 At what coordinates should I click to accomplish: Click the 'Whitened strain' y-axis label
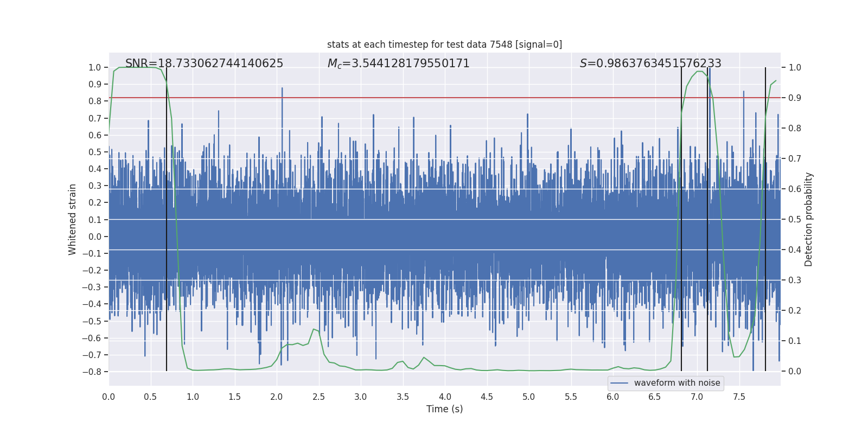coord(73,219)
